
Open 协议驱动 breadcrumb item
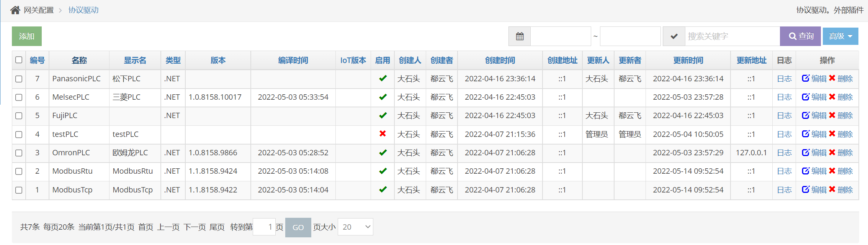coord(83,10)
